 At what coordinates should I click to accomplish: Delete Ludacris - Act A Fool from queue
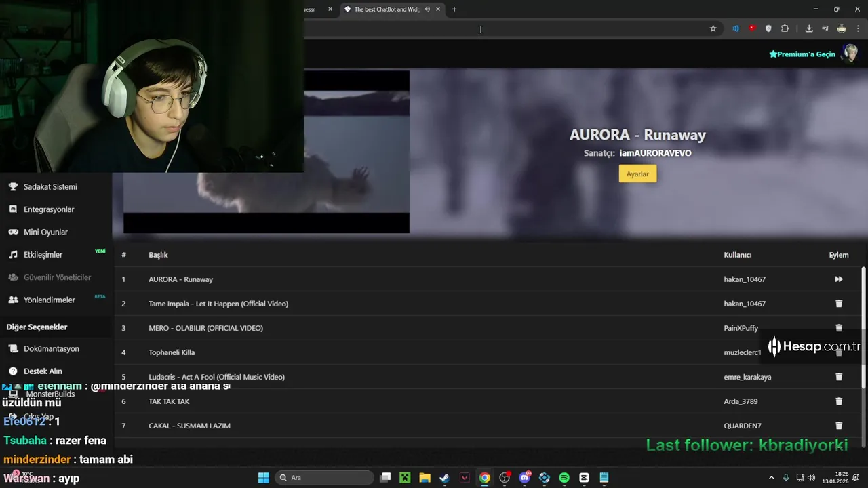click(839, 377)
